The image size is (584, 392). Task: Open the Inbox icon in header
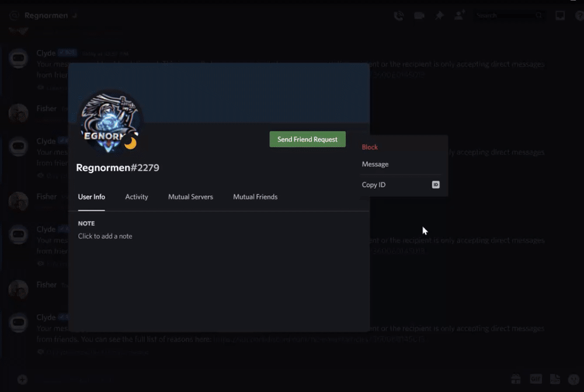click(x=560, y=16)
